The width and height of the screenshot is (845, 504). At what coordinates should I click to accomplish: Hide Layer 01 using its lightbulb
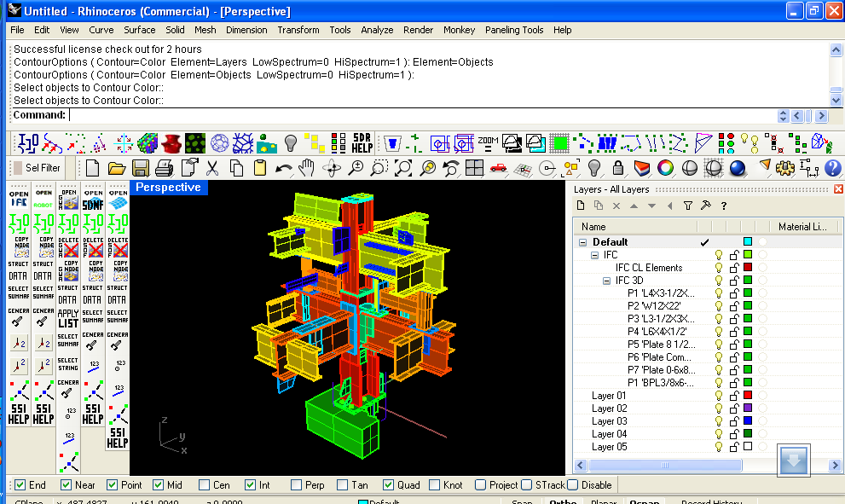[718, 395]
